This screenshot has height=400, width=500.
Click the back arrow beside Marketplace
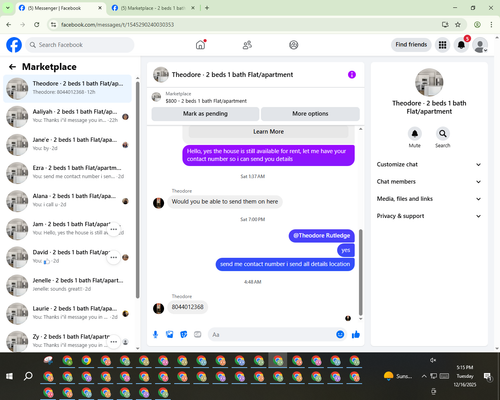coord(12,67)
